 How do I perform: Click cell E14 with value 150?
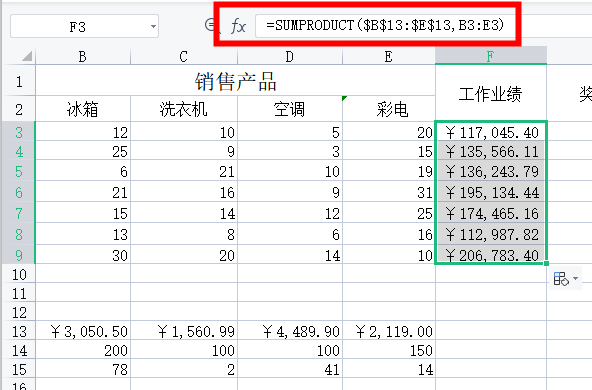pyautogui.click(x=388, y=350)
